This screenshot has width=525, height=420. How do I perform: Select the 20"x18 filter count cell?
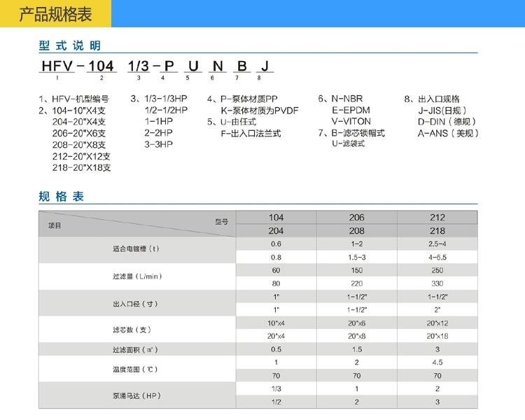pyautogui.click(x=437, y=336)
